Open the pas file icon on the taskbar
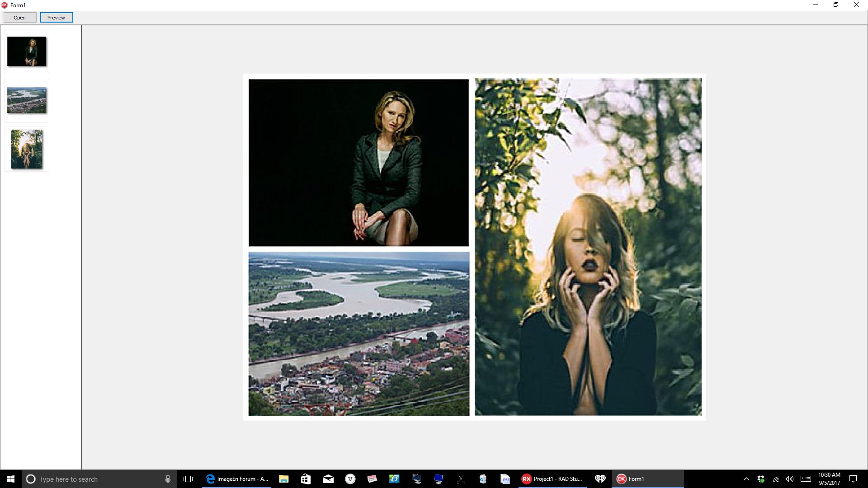The height and width of the screenshot is (488, 868). (505, 479)
